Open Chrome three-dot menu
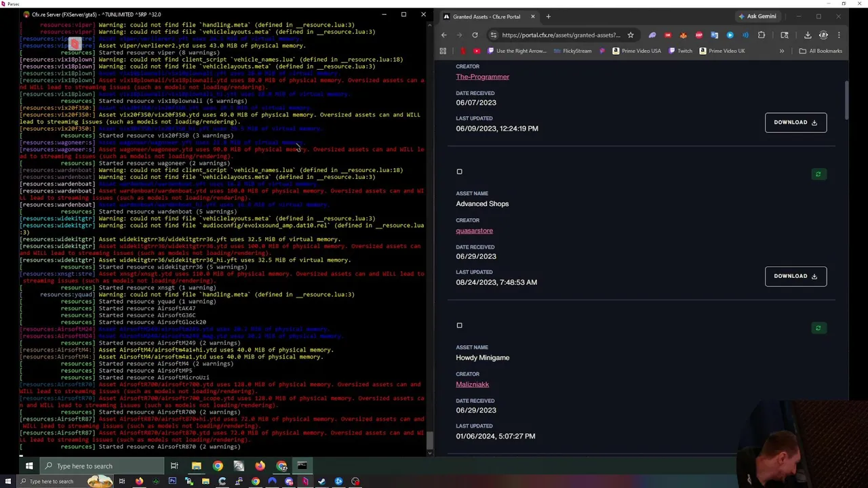Screen dimensions: 868x488 pos(839,35)
